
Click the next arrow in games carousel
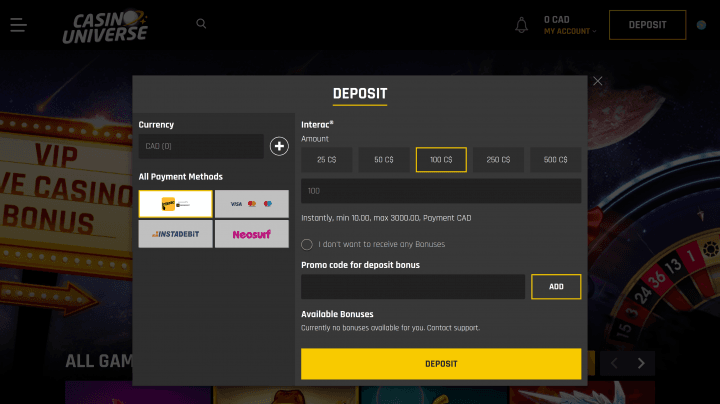pos(641,363)
